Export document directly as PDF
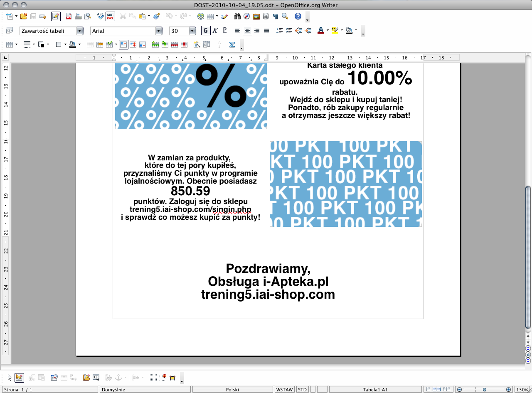Screen dimensions: 532x393 point(68,16)
